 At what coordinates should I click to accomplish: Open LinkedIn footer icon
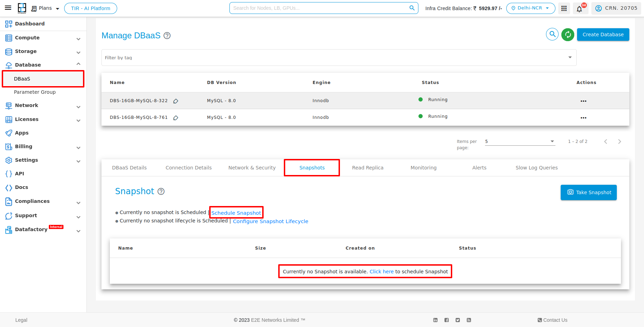[435, 320]
